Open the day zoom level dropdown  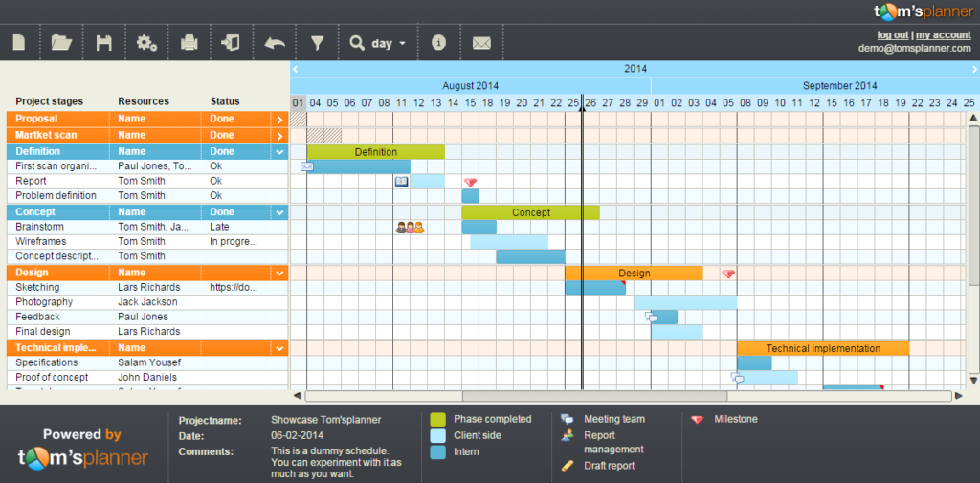389,43
